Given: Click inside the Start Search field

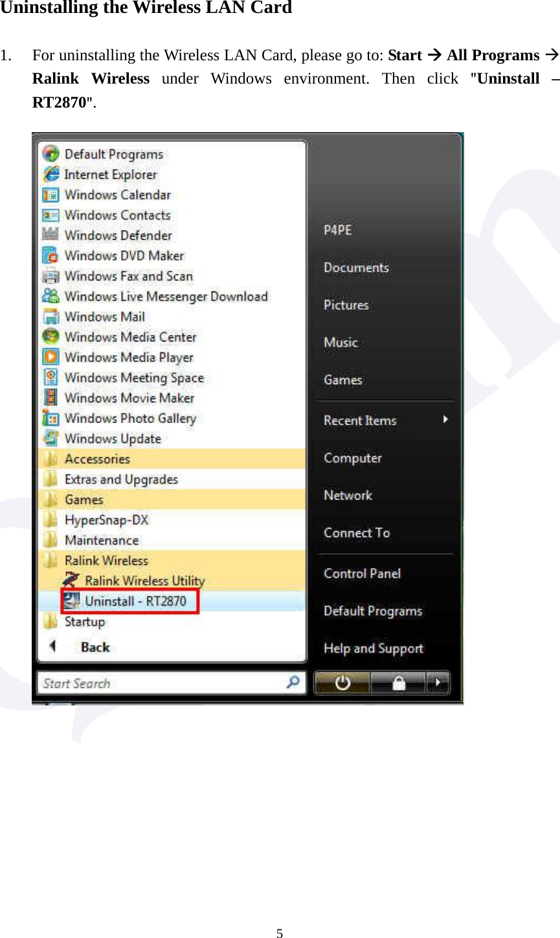Looking at the screenshot, I should coord(162,682).
